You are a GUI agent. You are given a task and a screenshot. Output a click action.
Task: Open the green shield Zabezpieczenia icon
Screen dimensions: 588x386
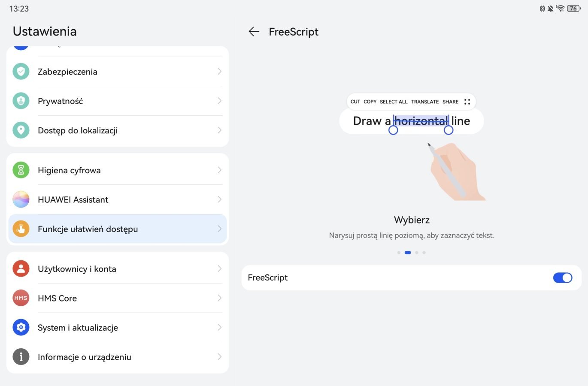[21, 72]
